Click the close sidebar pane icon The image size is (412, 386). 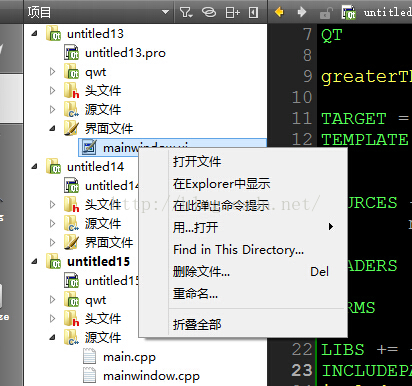(x=253, y=13)
